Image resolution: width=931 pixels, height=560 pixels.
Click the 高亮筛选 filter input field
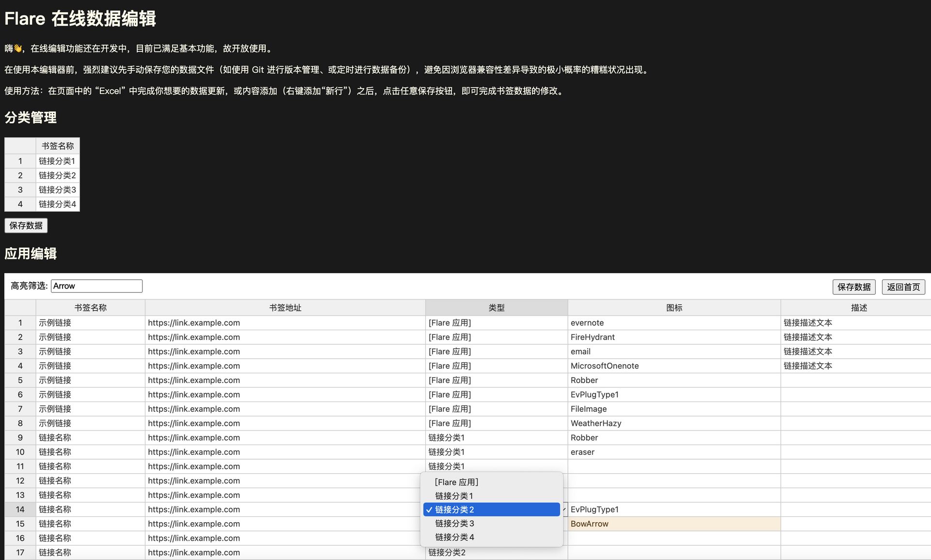[96, 286]
